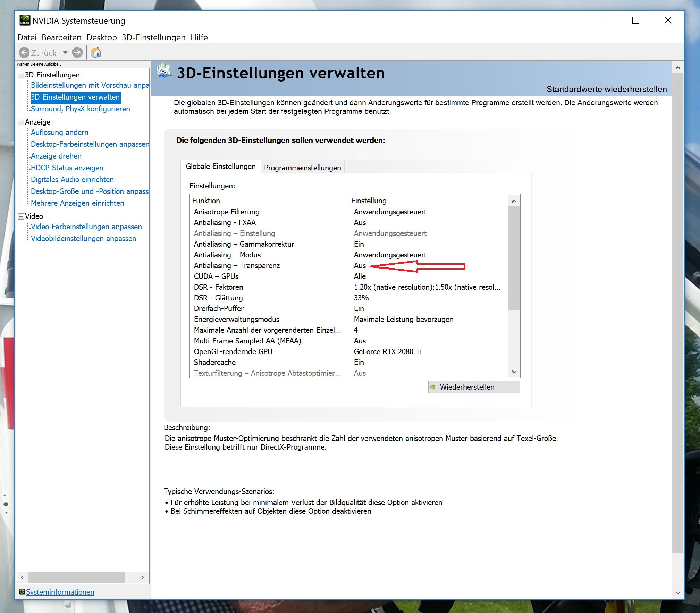The image size is (700, 613).
Task: Open the 3D-Einstellungen menu
Action: point(154,37)
